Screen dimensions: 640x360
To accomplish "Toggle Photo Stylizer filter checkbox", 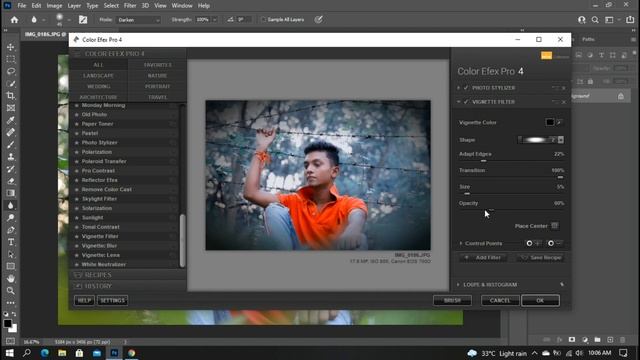I will coord(466,88).
